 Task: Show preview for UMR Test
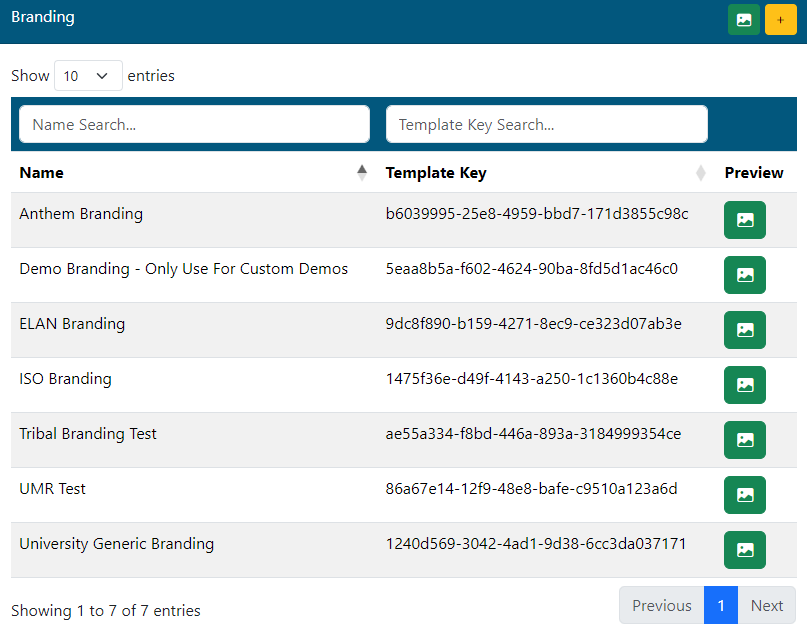(x=744, y=495)
